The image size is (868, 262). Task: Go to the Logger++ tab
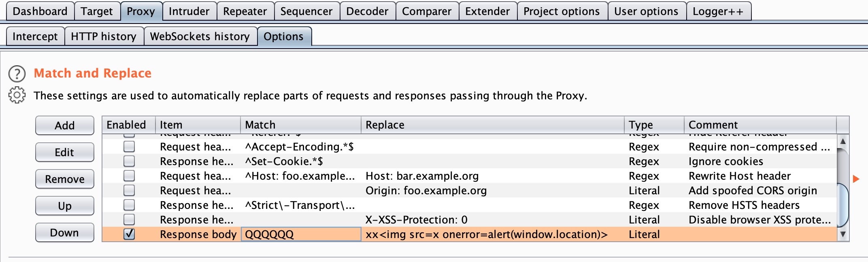pyautogui.click(x=718, y=11)
